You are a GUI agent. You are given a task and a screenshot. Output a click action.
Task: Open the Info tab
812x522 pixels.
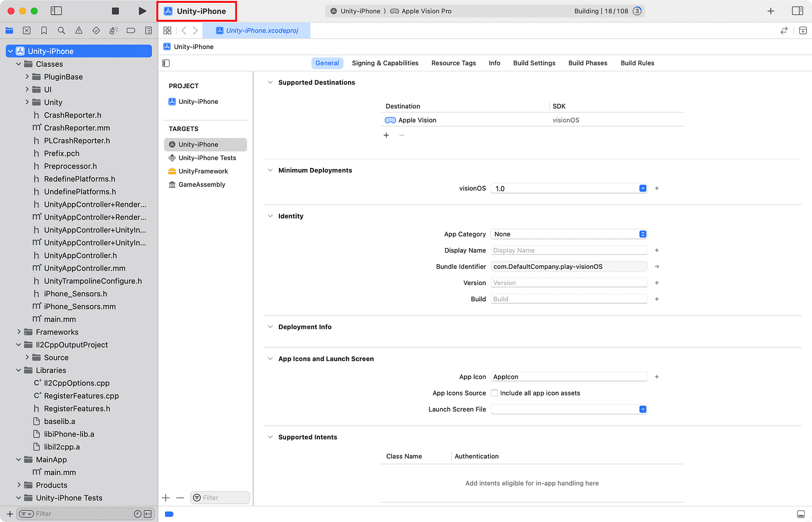coord(494,63)
